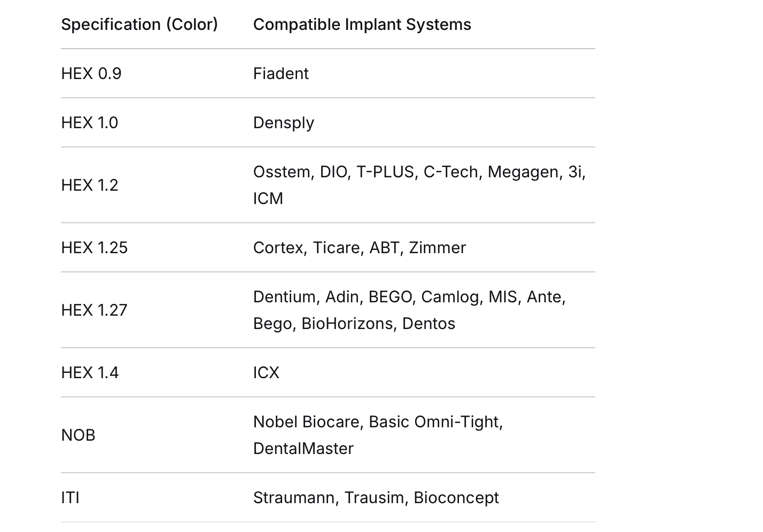Click the Compatible Implant Systems column header
763x532 pixels.
(x=362, y=25)
